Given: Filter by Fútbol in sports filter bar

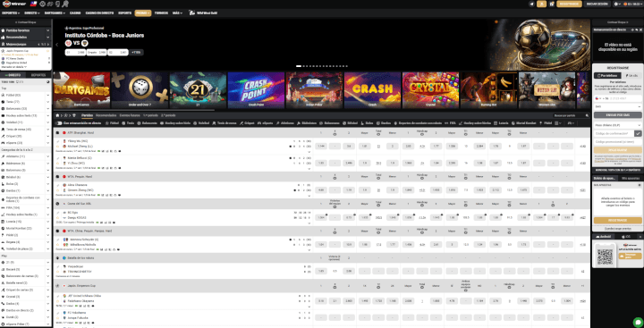Looking at the screenshot, I should click(x=112, y=122).
